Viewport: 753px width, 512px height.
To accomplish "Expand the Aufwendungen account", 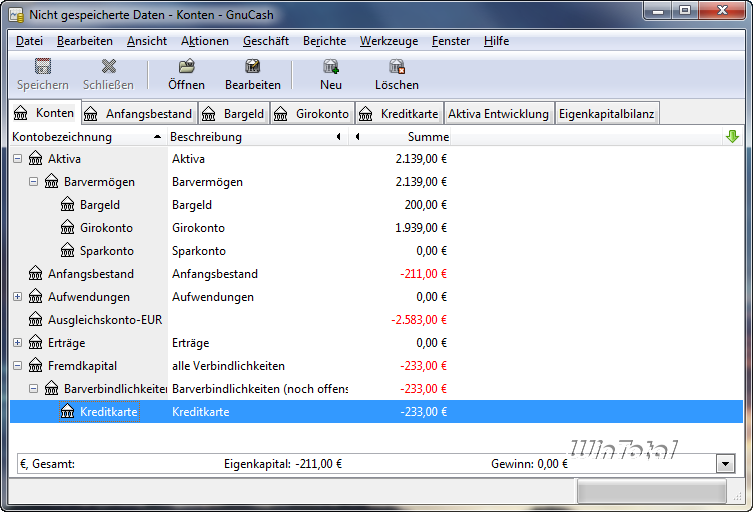I will (17, 296).
